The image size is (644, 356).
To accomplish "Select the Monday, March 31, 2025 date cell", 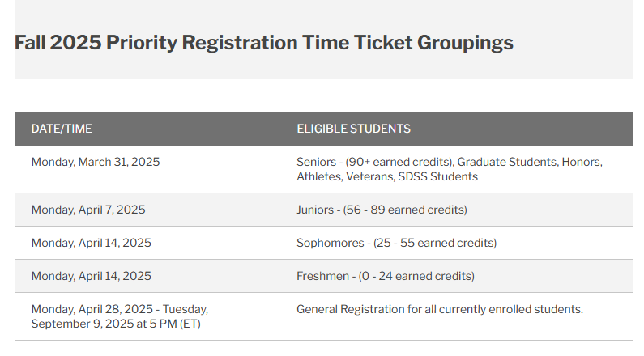I will (96, 162).
